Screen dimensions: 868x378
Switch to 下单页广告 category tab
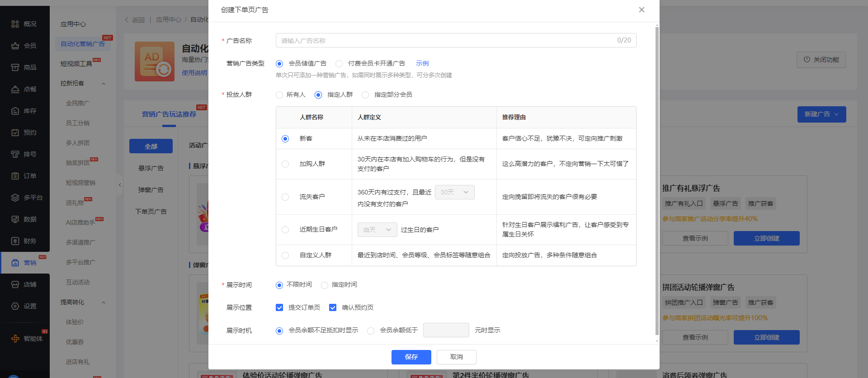[151, 212]
